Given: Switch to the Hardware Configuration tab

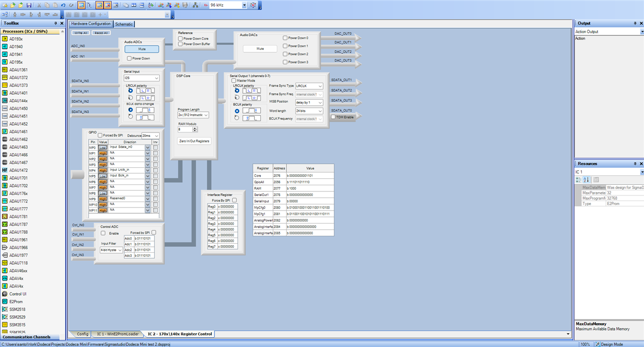Looking at the screenshot, I should (x=91, y=24).
